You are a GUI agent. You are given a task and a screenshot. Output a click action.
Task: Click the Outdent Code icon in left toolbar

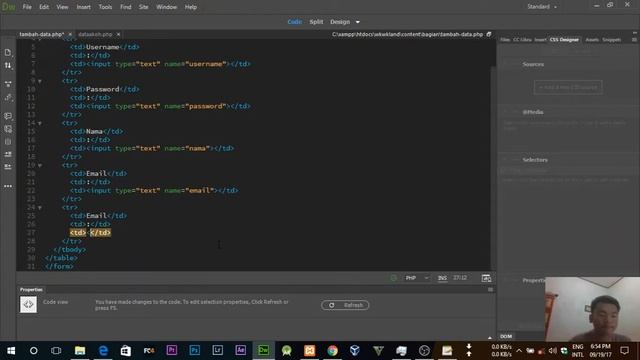8,167
